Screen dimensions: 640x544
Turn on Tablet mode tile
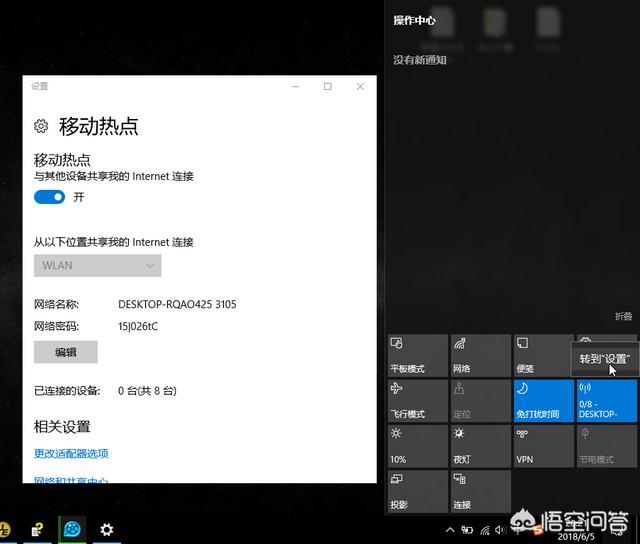point(417,355)
